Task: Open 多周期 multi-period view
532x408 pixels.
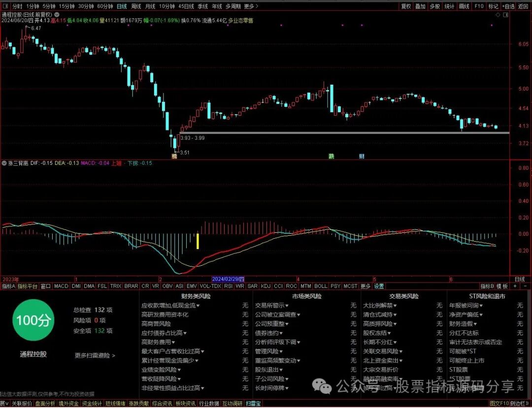Action: click(233, 6)
